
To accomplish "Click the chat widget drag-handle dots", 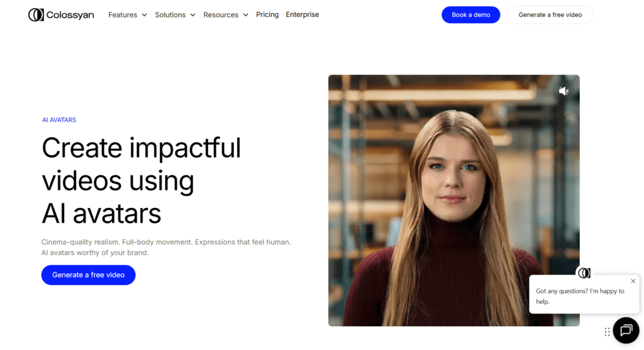I will pos(607,332).
